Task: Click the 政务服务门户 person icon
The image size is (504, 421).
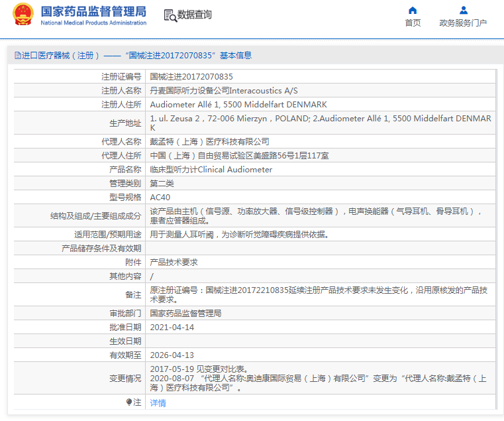Action: pos(463,11)
